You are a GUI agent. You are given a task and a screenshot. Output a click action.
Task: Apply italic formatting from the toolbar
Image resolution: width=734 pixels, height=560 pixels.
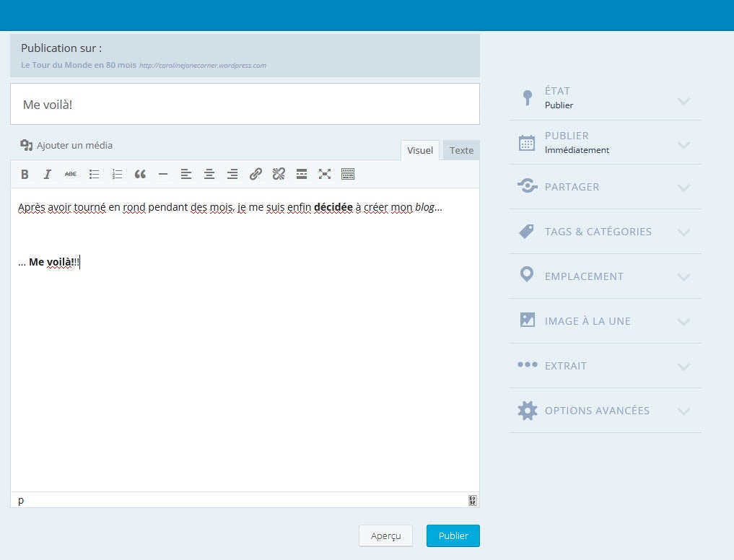click(48, 174)
